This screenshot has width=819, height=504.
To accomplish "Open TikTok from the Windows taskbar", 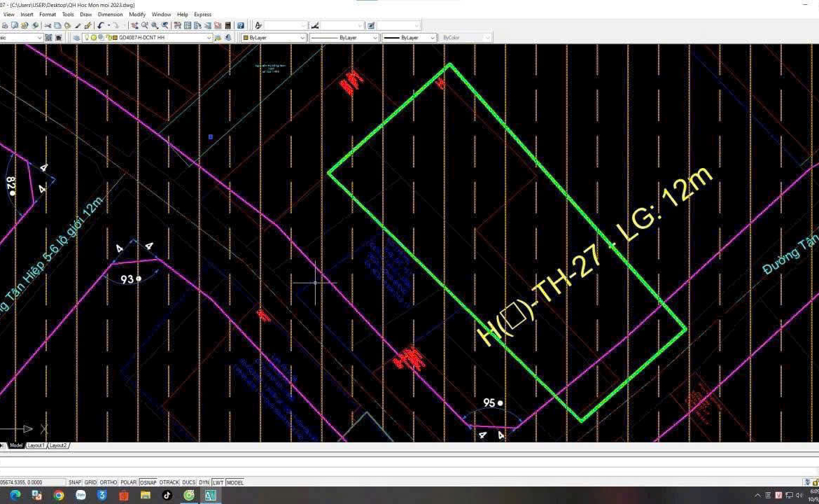I will click(x=167, y=495).
